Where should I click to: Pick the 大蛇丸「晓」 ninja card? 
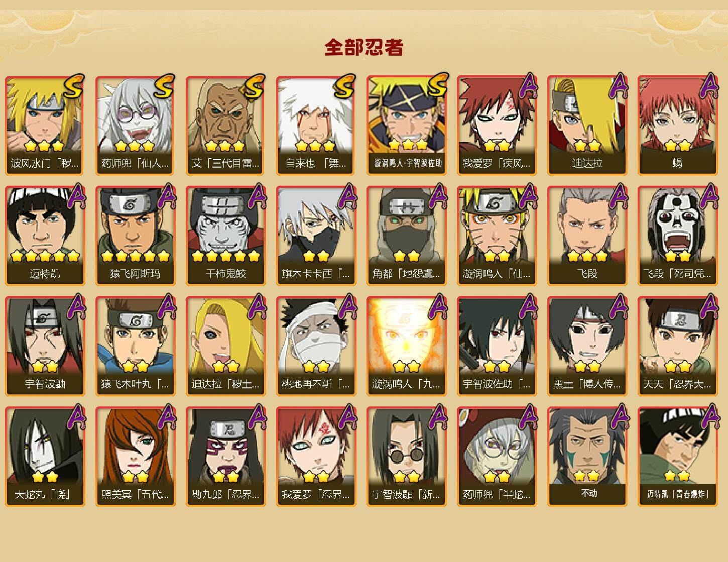click(x=45, y=457)
